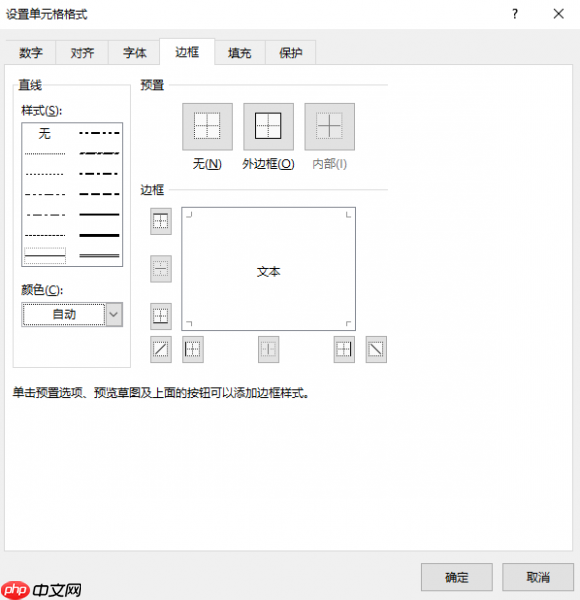Select the medium dash-dot line style
The width and height of the screenshot is (580, 600).
[99, 174]
